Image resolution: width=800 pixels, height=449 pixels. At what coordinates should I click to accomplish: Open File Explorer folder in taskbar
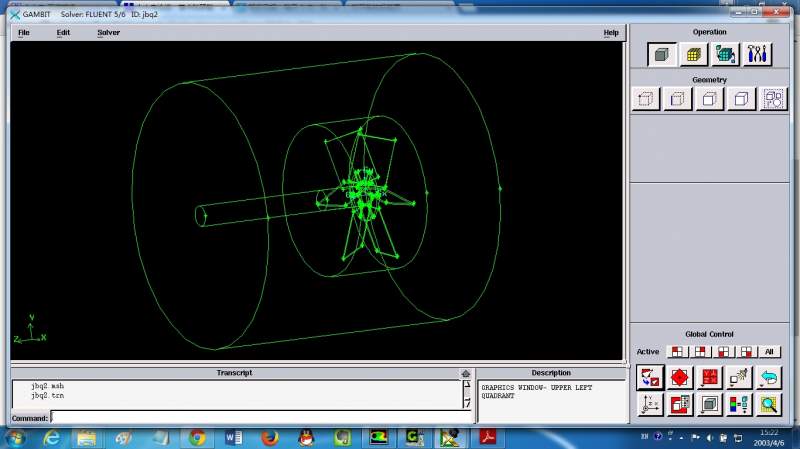(x=87, y=438)
